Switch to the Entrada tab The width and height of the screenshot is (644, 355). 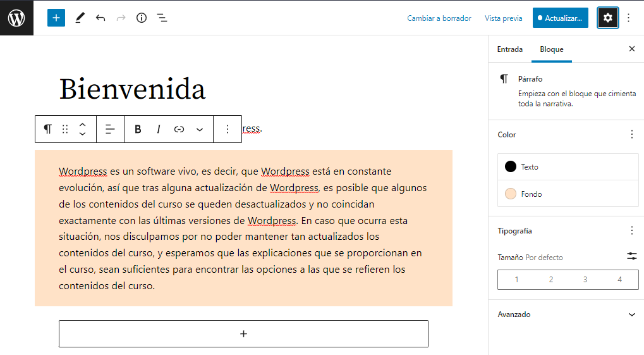pos(509,49)
